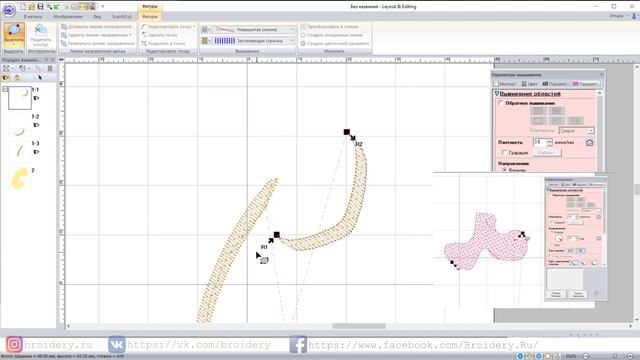Expand the quick access toolbar customize arrow
Screen dimensions: 640x360
102,7
